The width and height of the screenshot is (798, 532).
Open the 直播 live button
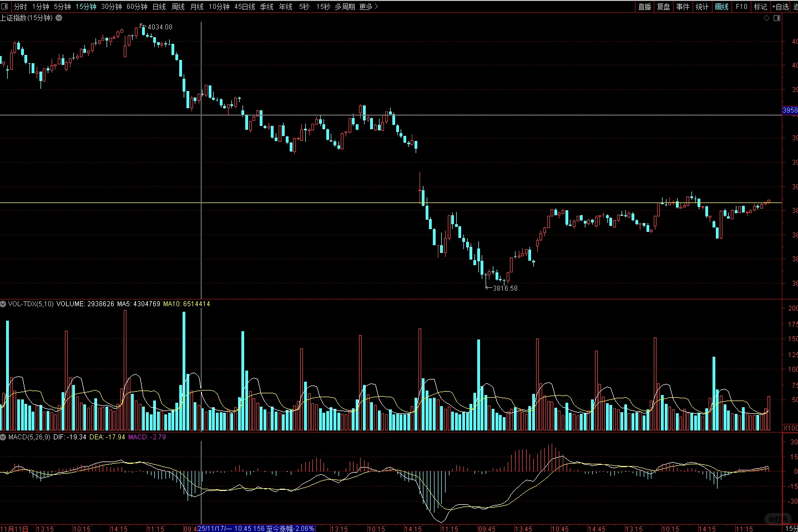[x=645, y=7]
